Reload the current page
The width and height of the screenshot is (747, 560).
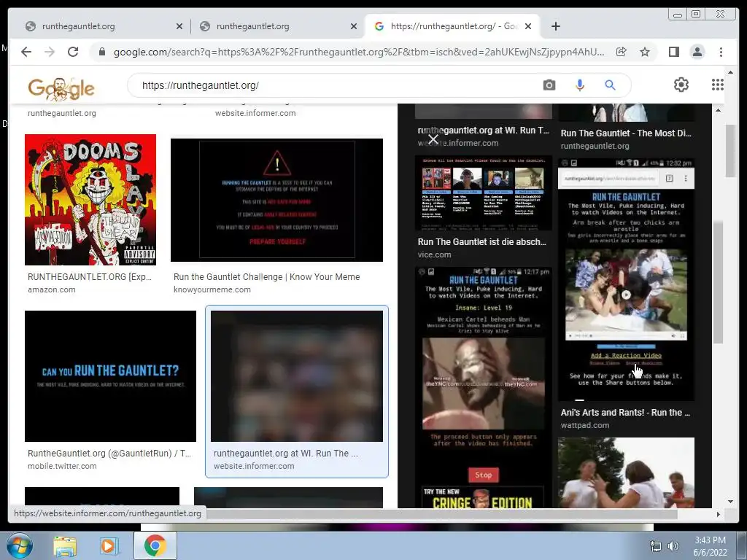click(x=73, y=52)
